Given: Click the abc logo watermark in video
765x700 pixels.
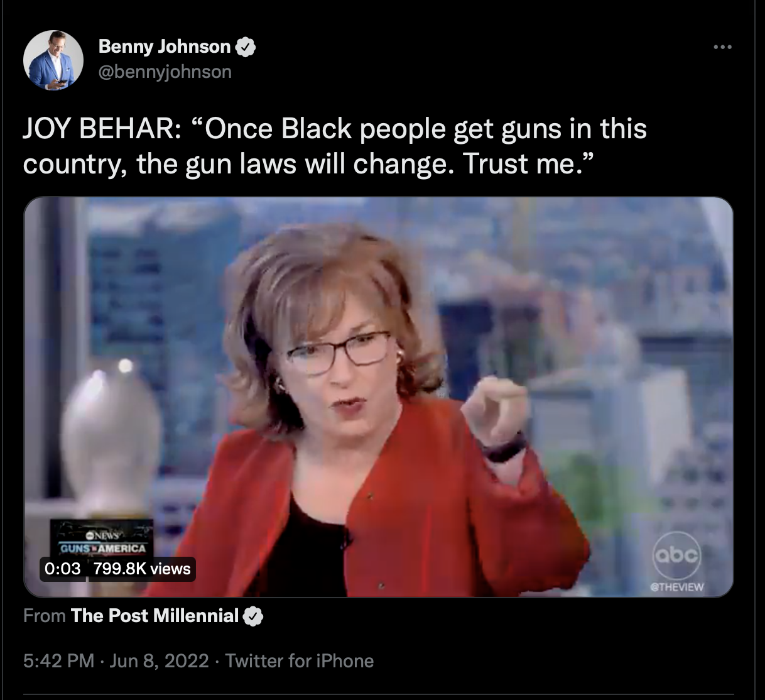Looking at the screenshot, I should point(676,555).
